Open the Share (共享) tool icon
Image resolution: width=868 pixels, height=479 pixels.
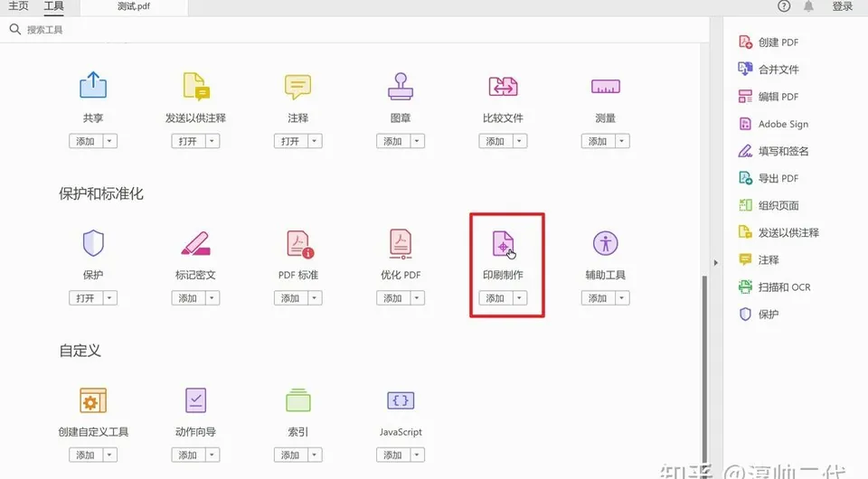click(x=93, y=86)
